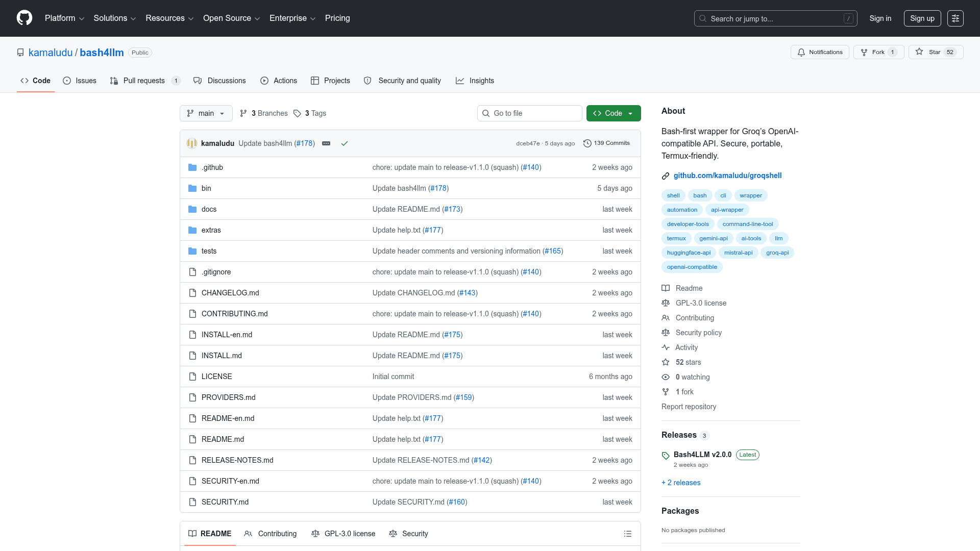Screen dimensions: 980x551
Task: Open the GitHub home logo
Action: point(24,18)
